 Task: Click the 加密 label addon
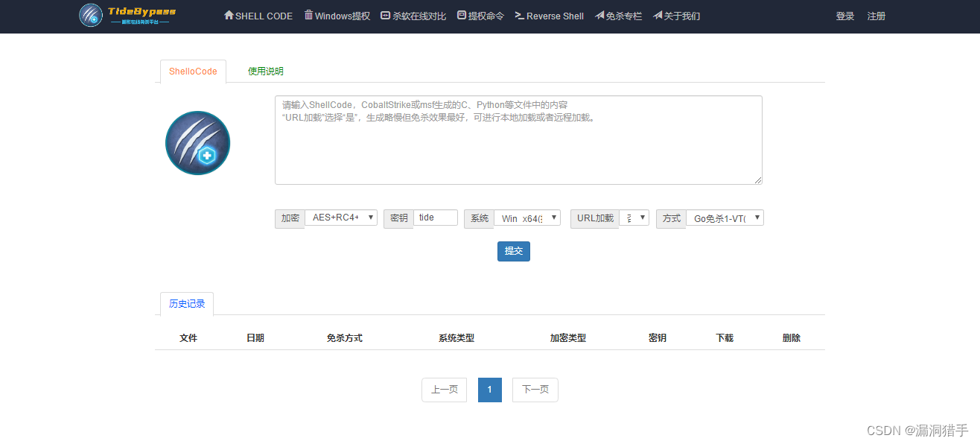pos(290,218)
